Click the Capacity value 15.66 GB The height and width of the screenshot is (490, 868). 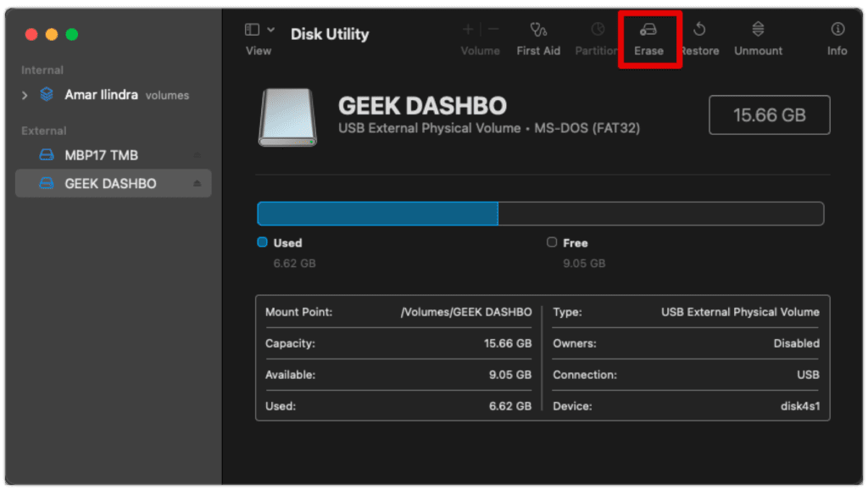click(508, 344)
